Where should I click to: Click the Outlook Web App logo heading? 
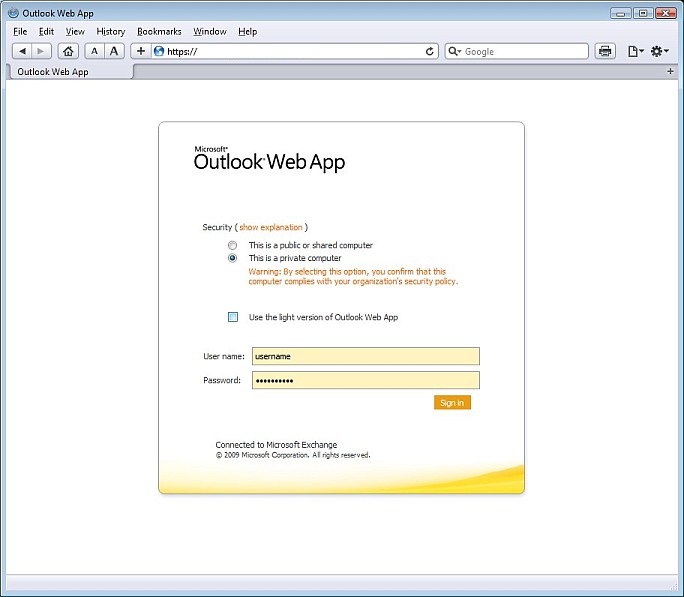[269, 159]
